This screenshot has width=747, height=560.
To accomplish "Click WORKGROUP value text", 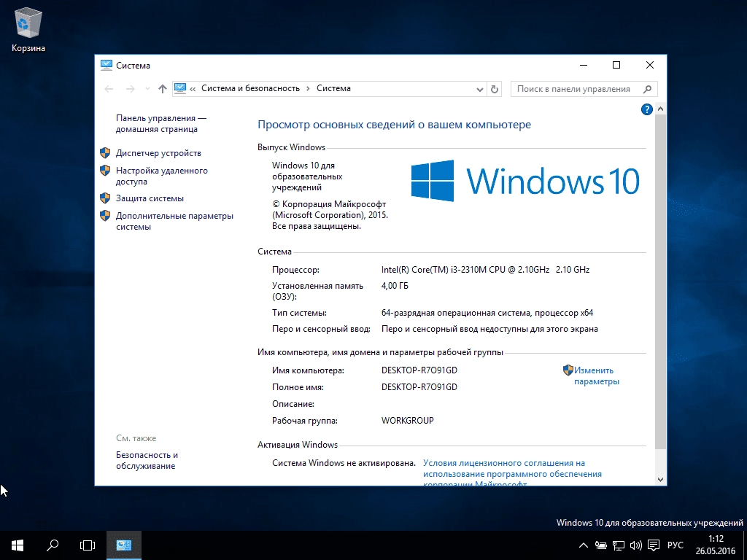I will pyautogui.click(x=407, y=421).
